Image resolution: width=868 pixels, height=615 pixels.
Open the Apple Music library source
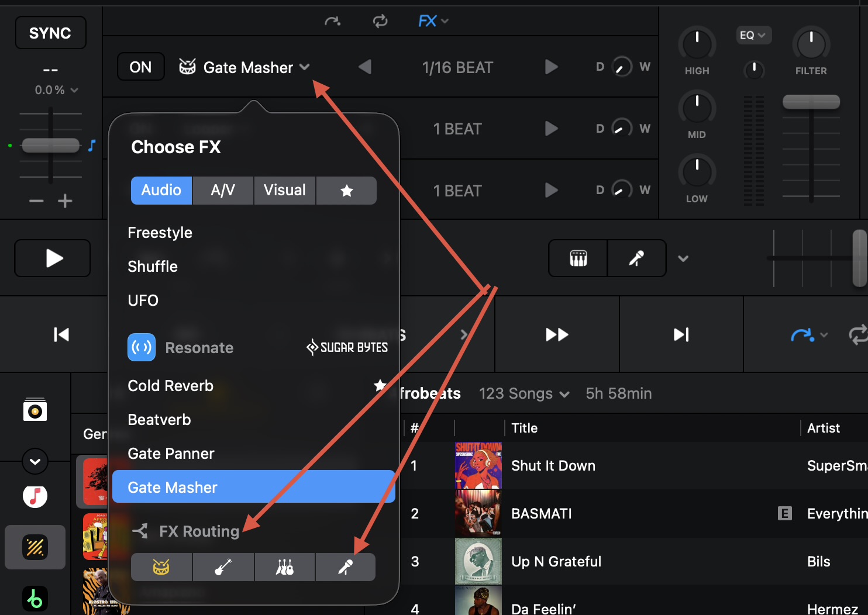(35, 496)
